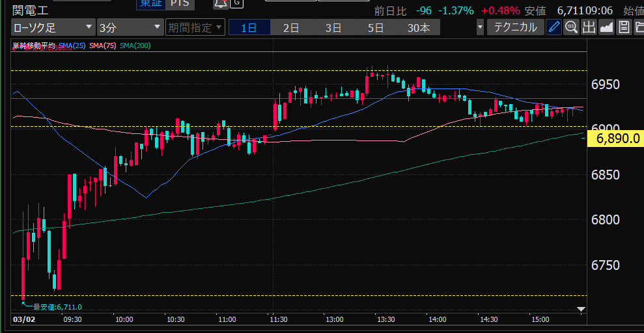Select the pencil drawing tool
Viewport: 644px width, 333px height.
553,27
